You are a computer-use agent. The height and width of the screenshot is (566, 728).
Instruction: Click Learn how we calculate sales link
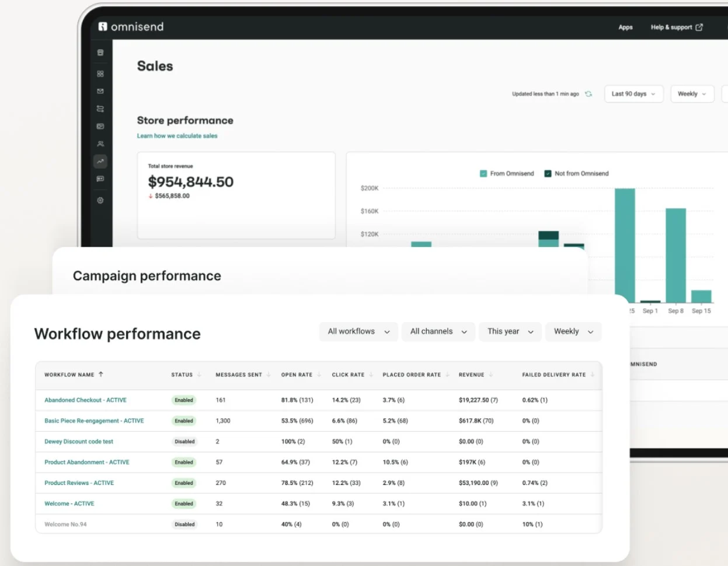(177, 136)
